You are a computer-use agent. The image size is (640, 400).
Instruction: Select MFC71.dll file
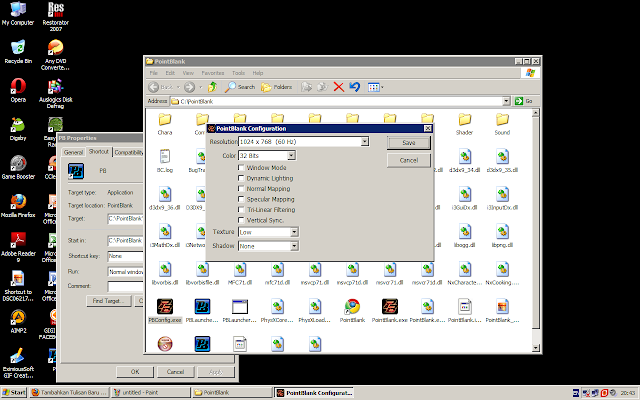coord(240,273)
